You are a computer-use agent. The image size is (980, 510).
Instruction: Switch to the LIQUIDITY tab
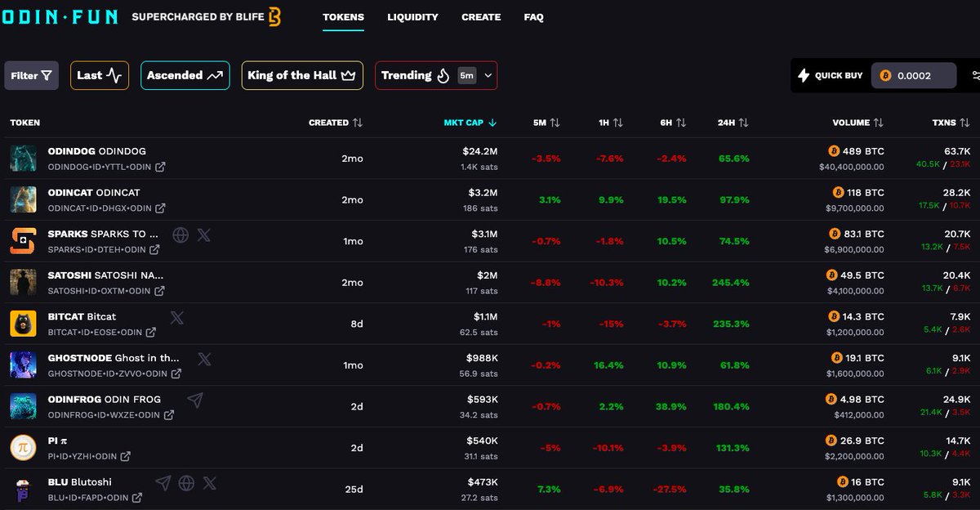coord(412,16)
